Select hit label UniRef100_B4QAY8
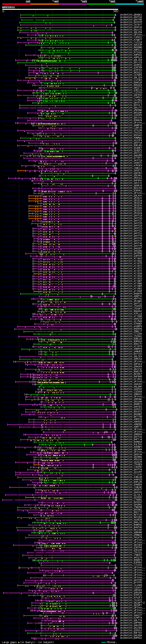146x644 pixels. [131, 294]
